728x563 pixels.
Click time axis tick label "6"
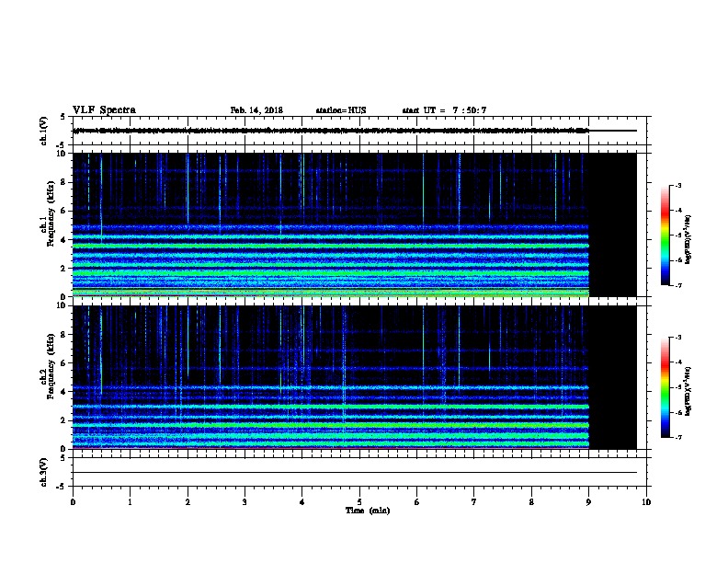pos(416,502)
